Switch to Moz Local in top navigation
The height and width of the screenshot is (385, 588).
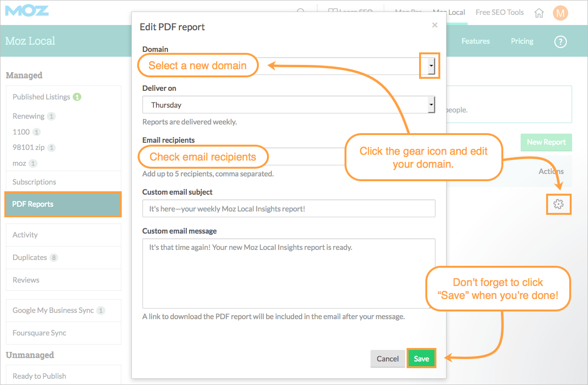point(449,12)
